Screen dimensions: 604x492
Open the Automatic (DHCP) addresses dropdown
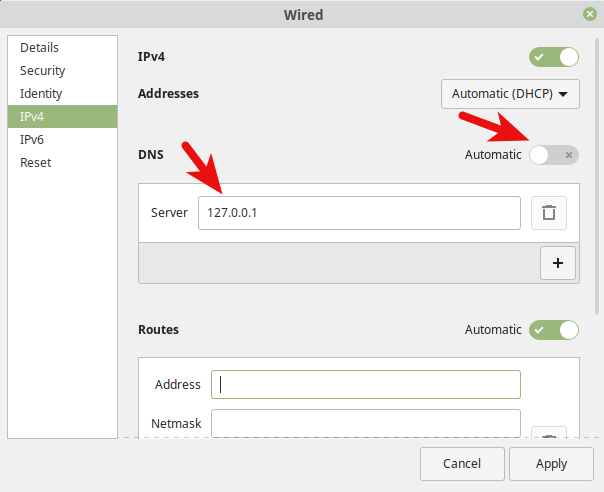click(x=510, y=94)
